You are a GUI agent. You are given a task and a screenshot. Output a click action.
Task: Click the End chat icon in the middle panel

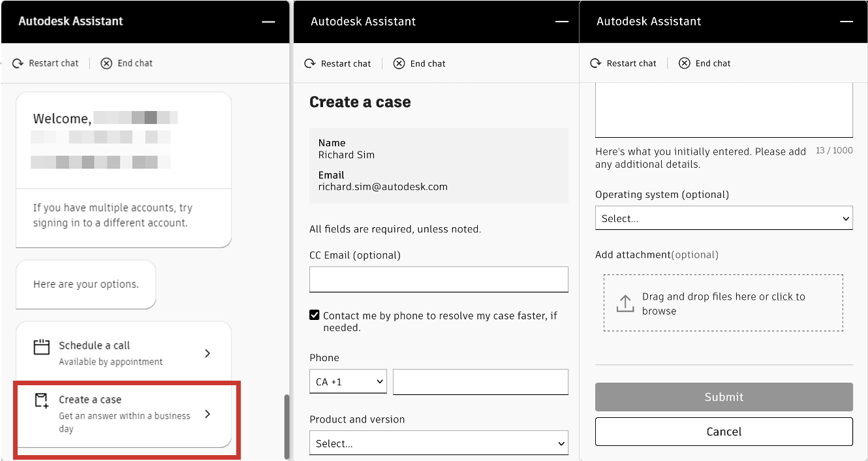399,63
